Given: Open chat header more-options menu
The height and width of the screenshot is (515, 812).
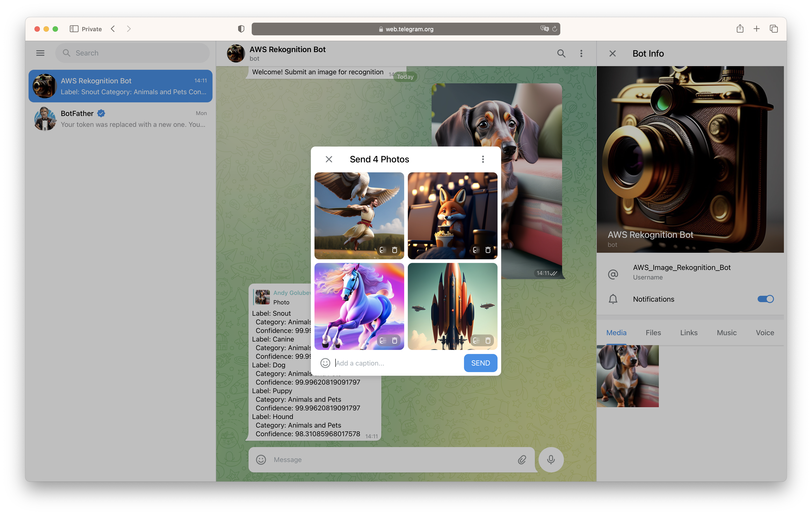Looking at the screenshot, I should coord(581,53).
